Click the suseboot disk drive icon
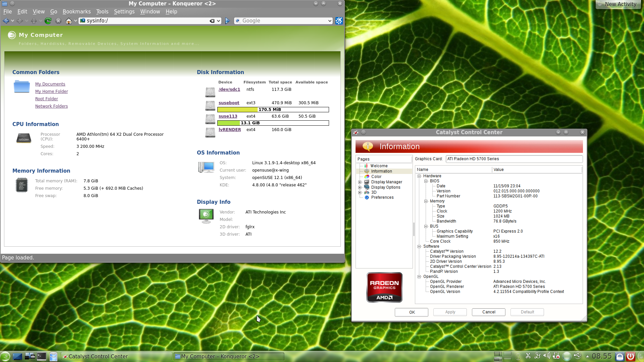The height and width of the screenshot is (362, 644). pyautogui.click(x=210, y=106)
